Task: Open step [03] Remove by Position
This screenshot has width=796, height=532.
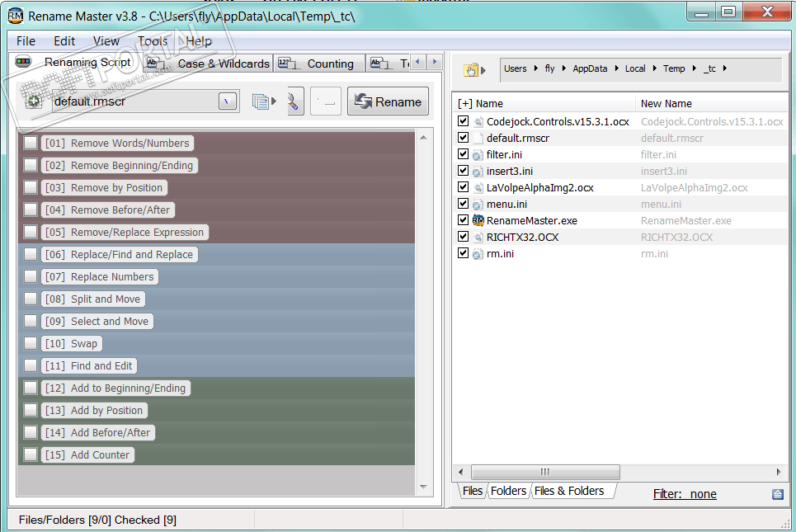Action: [104, 188]
